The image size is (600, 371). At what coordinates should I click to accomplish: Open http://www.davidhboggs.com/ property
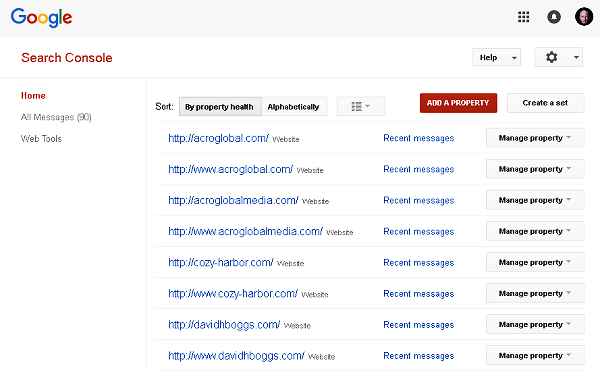pos(236,356)
